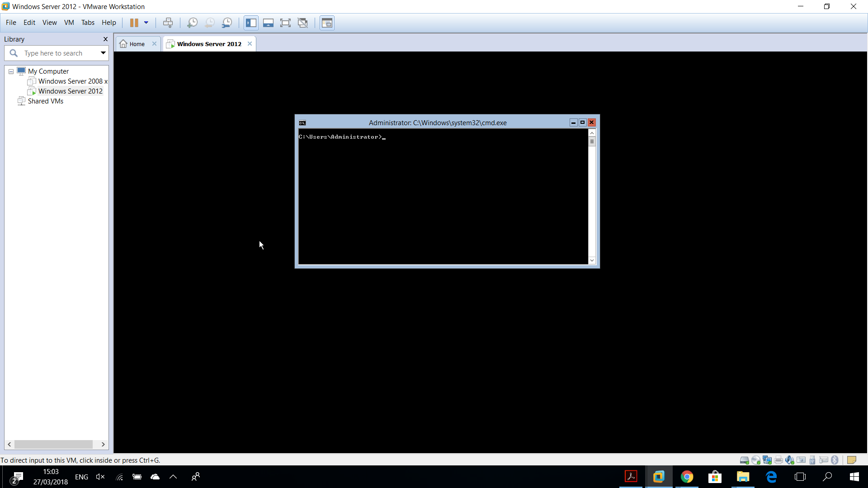Click the Suspend VM pause icon
This screenshot has width=868, height=488.
[x=134, y=23]
